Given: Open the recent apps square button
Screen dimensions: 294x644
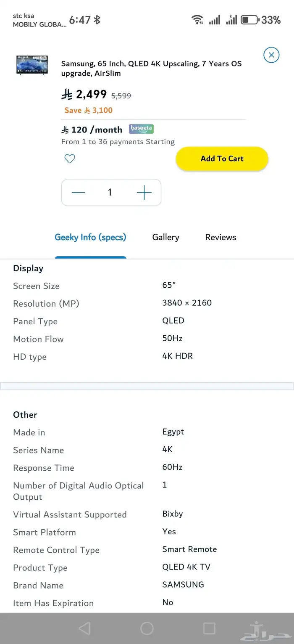Looking at the screenshot, I should click(209, 628).
